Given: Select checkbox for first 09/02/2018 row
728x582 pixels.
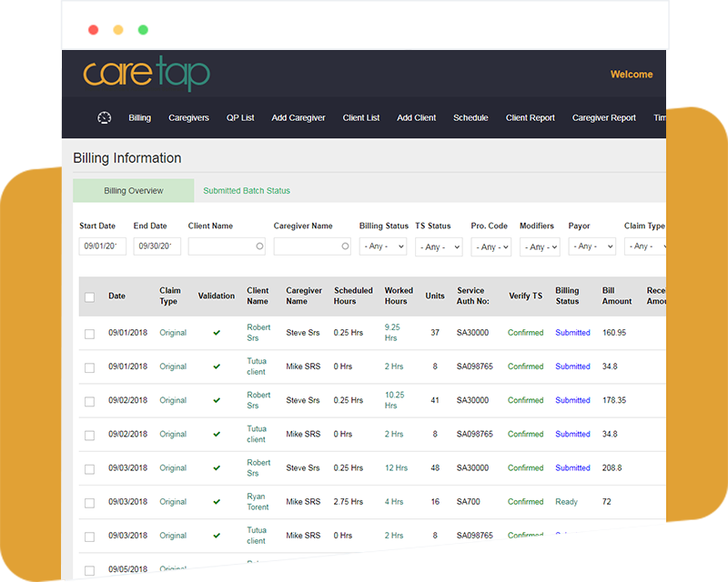Looking at the screenshot, I should tap(89, 401).
